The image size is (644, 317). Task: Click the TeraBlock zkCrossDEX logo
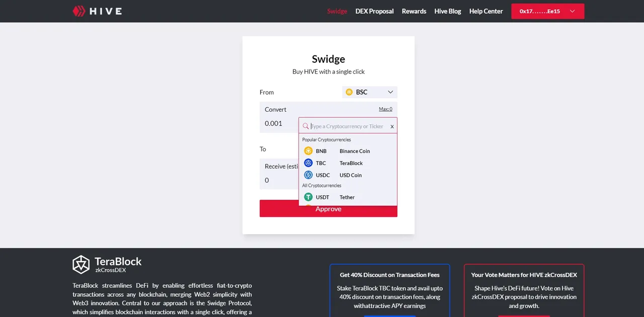107,264
